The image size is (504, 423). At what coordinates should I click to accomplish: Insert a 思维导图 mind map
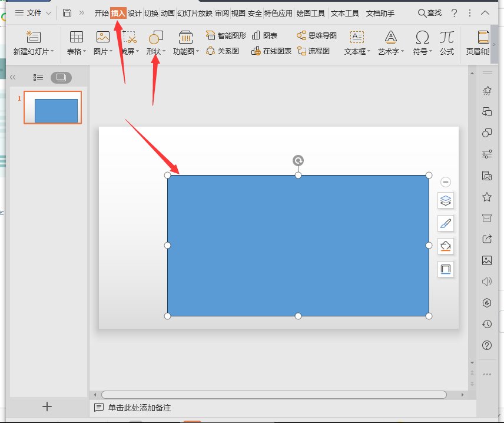(x=317, y=36)
